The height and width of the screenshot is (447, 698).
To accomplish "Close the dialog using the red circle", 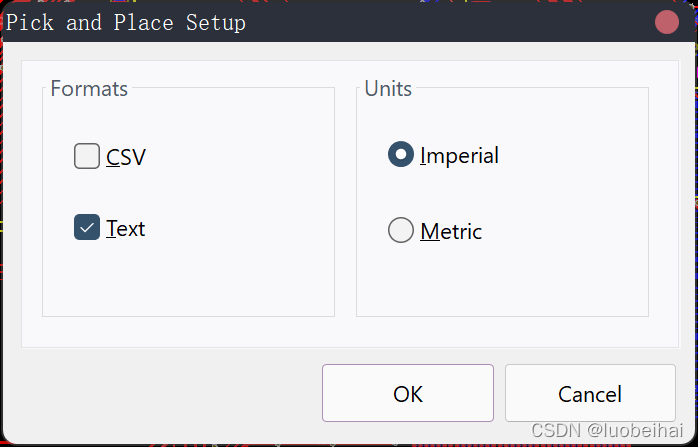I will [x=667, y=22].
